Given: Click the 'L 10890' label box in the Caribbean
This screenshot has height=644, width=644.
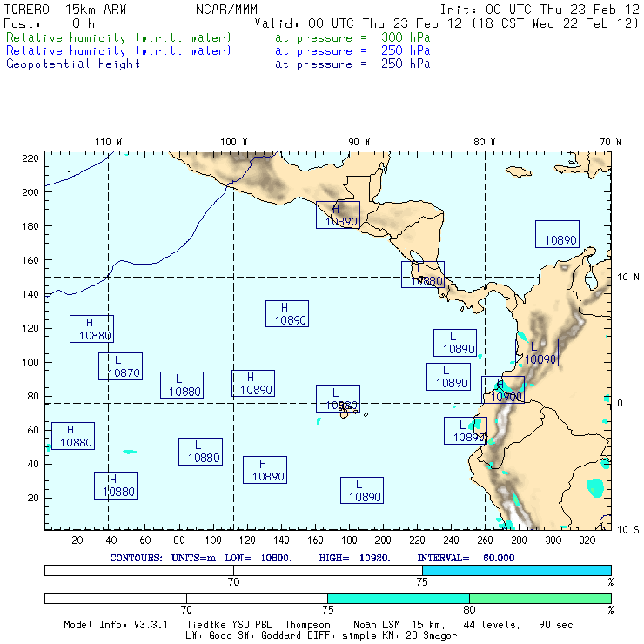Looking at the screenshot, I should click(x=557, y=234).
